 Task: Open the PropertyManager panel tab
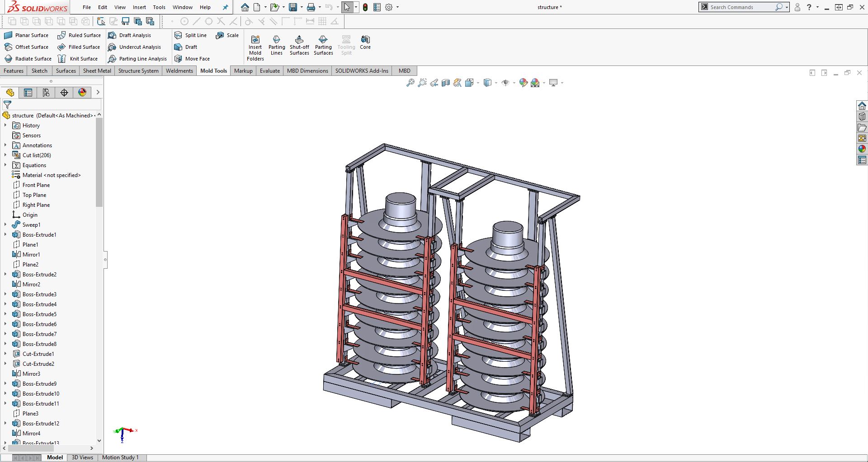28,93
